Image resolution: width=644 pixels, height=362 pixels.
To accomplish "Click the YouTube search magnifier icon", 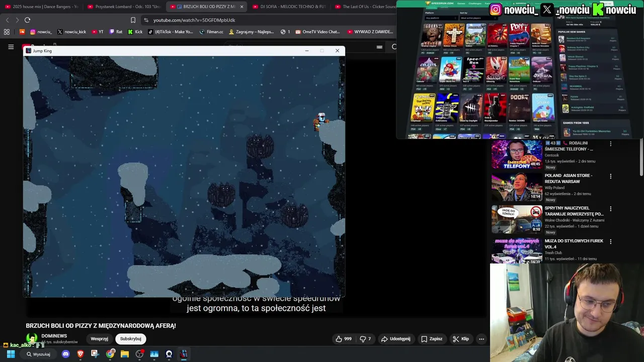I will (394, 47).
